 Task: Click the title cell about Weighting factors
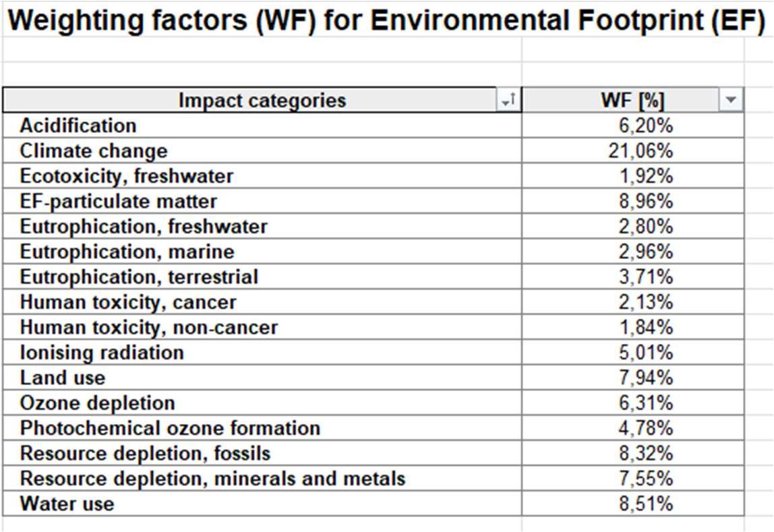pyautogui.click(x=386, y=20)
